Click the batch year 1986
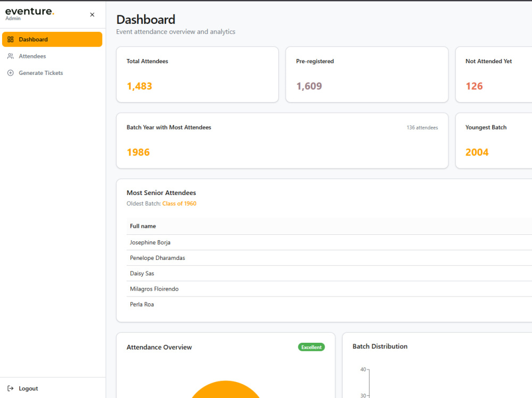The height and width of the screenshot is (398, 532). point(138,152)
